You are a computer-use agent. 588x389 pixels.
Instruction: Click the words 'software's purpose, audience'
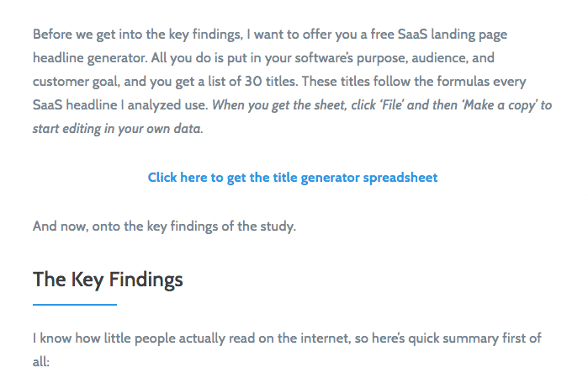click(379, 58)
